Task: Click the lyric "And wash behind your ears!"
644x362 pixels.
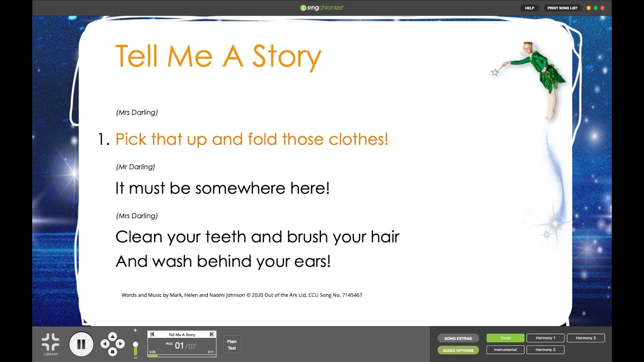Action: click(x=223, y=261)
